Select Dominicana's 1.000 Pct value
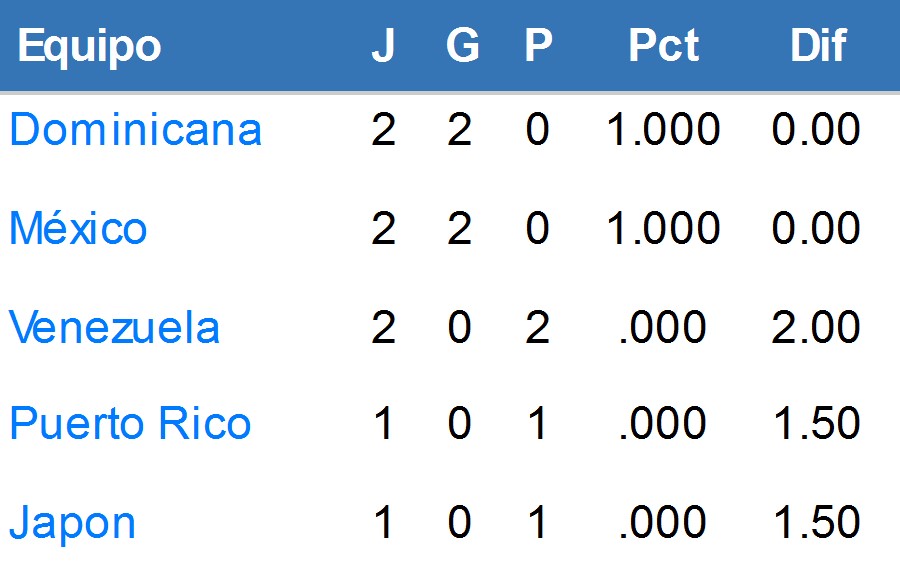The width and height of the screenshot is (900, 565). (663, 129)
